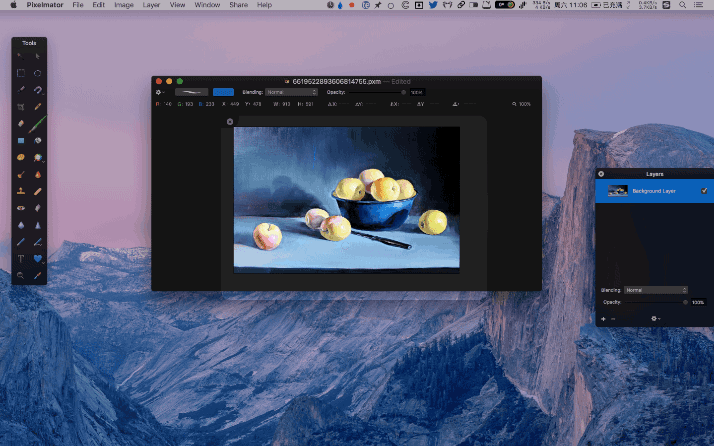Click the 100% zoom indicator in info bar

[x=521, y=104]
